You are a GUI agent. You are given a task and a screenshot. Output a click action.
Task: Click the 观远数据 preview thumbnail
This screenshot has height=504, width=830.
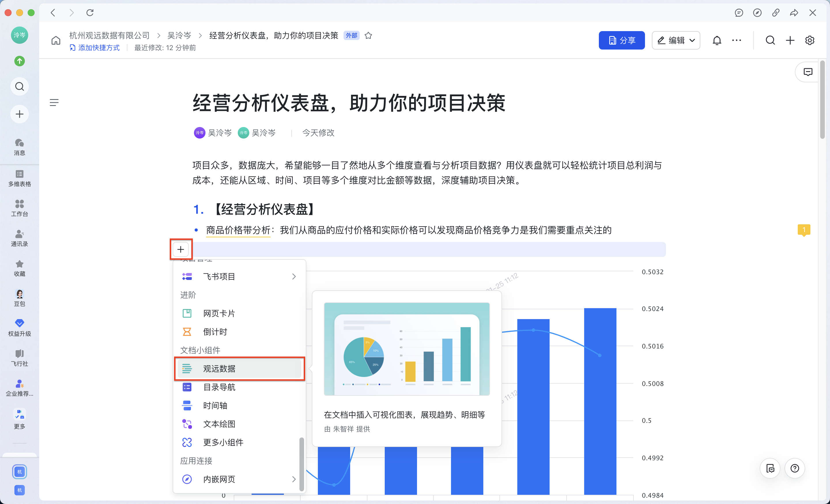click(x=407, y=349)
